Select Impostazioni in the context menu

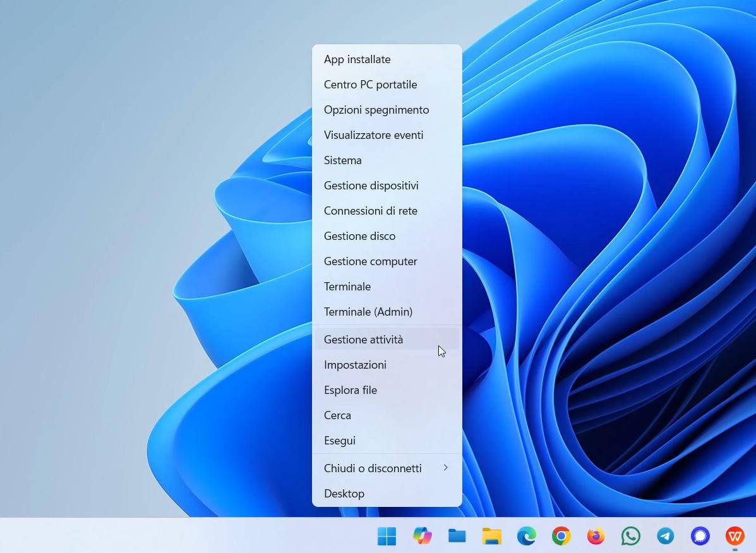pyautogui.click(x=355, y=365)
